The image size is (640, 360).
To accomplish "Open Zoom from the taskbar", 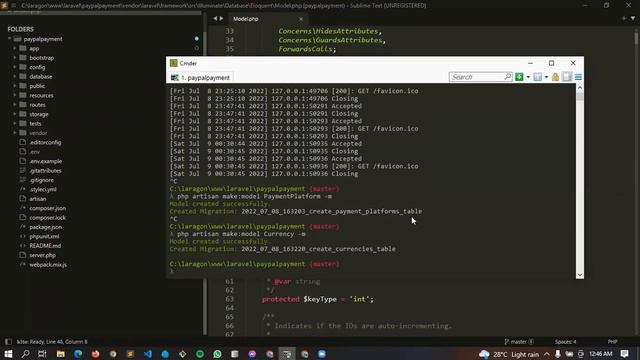I will (x=322, y=354).
